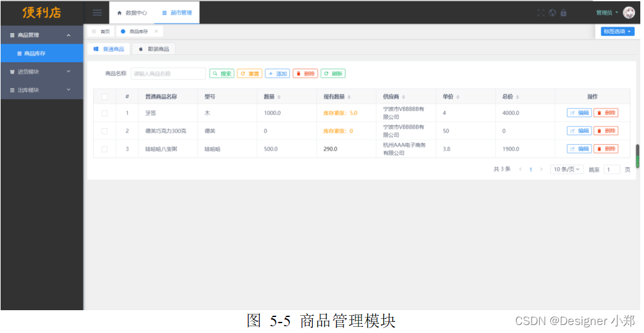
Task: Check the row checkbox for 德芙巧克力300克
Action: coord(104,131)
